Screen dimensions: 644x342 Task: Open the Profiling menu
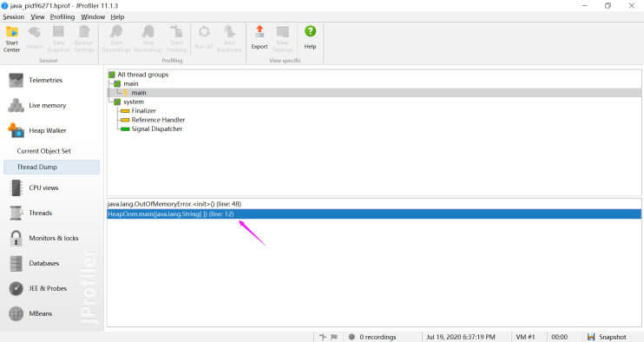[x=62, y=16]
